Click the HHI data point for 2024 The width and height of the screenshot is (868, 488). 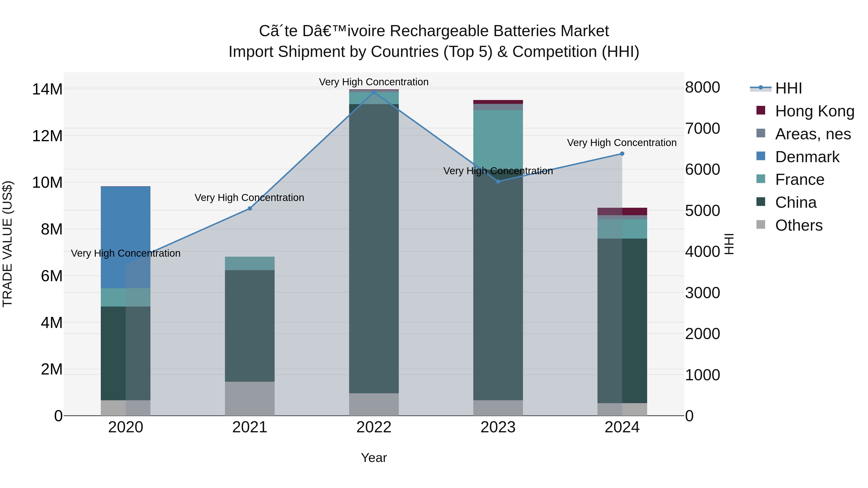click(622, 154)
